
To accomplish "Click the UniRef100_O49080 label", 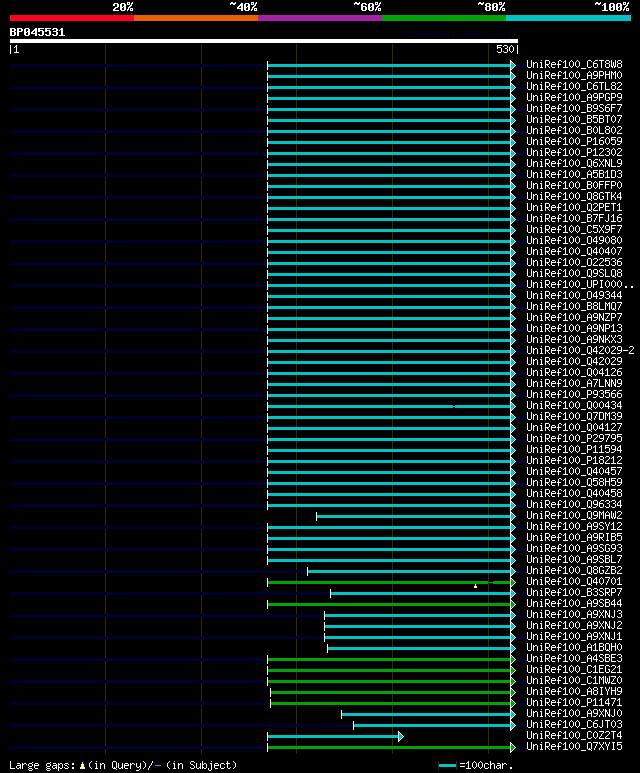I will coord(574,241).
